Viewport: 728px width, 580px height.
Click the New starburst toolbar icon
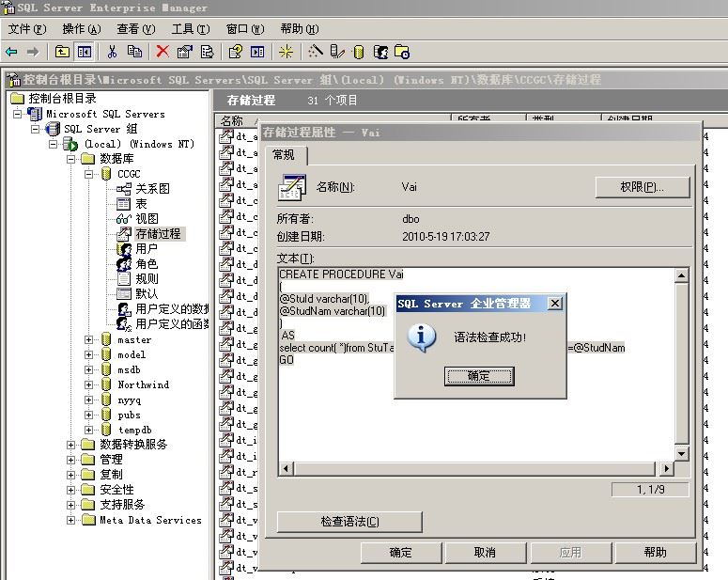coord(286,52)
